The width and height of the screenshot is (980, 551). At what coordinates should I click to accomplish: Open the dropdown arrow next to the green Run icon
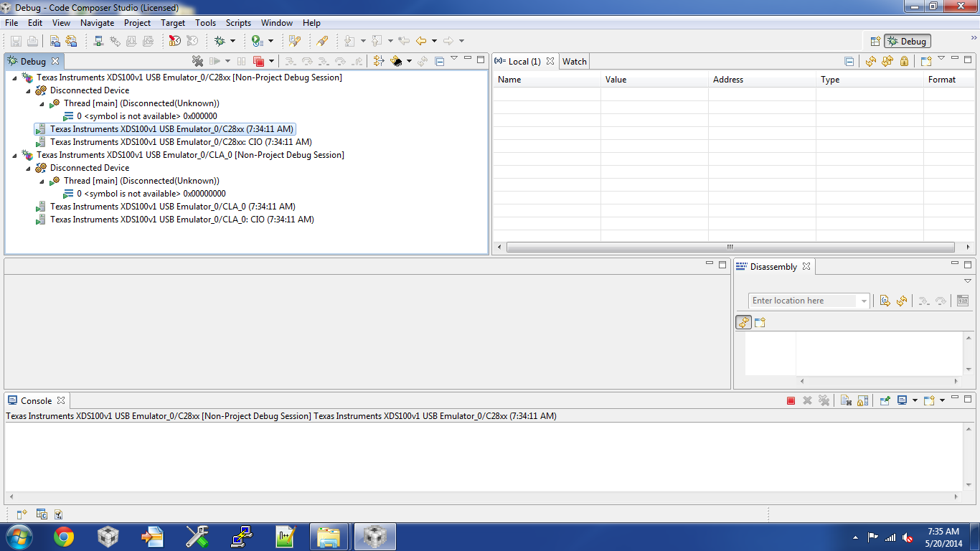point(270,41)
